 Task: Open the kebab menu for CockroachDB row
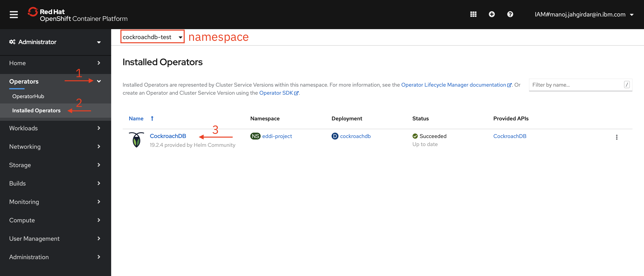(617, 137)
